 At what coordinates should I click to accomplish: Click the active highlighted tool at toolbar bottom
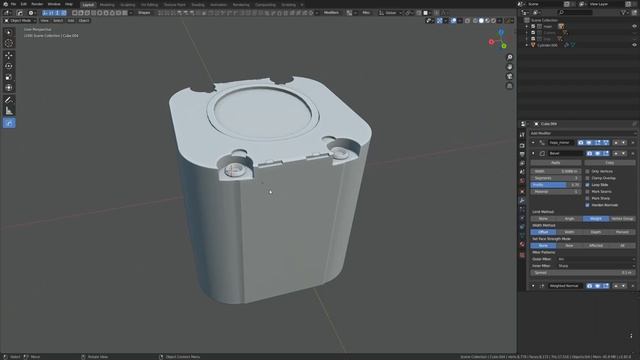9,123
